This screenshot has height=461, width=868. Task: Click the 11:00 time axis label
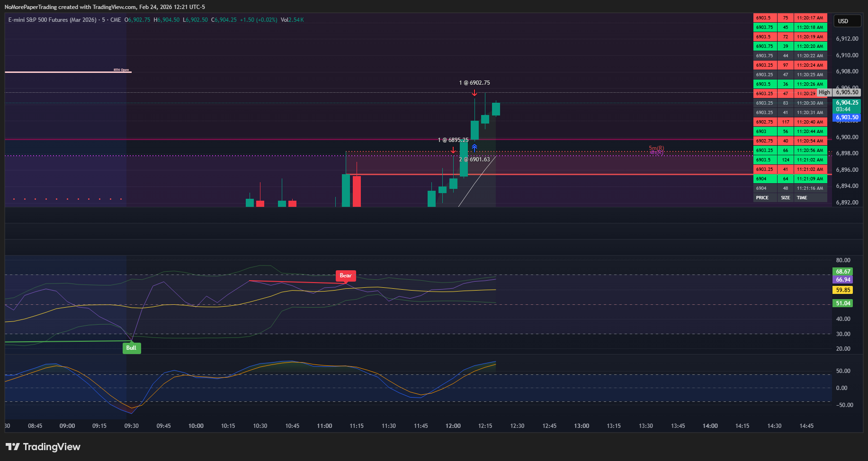pos(324,426)
